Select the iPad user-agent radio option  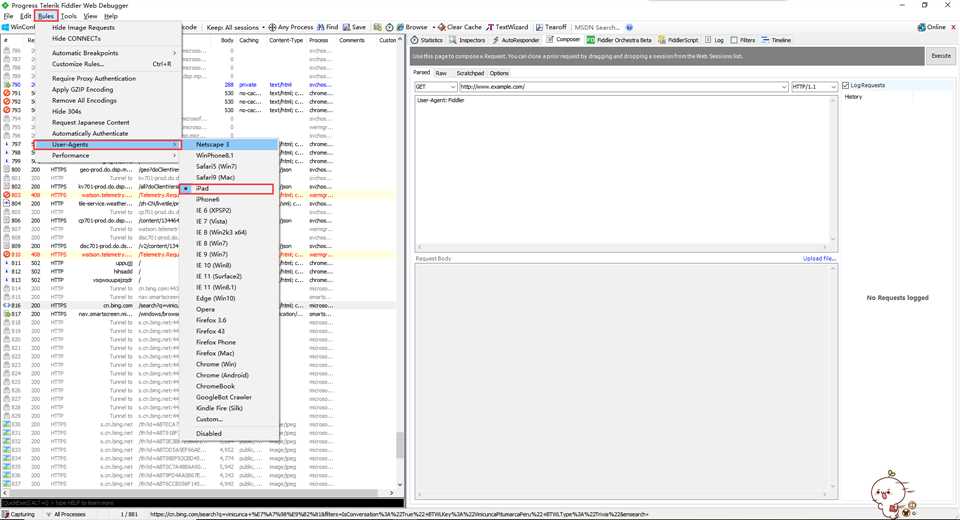tap(186, 189)
